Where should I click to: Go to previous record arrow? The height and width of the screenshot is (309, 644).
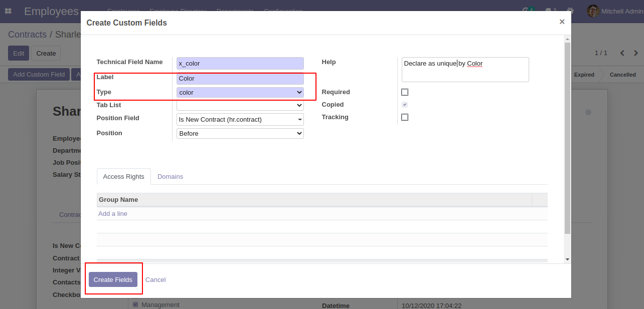click(622, 53)
